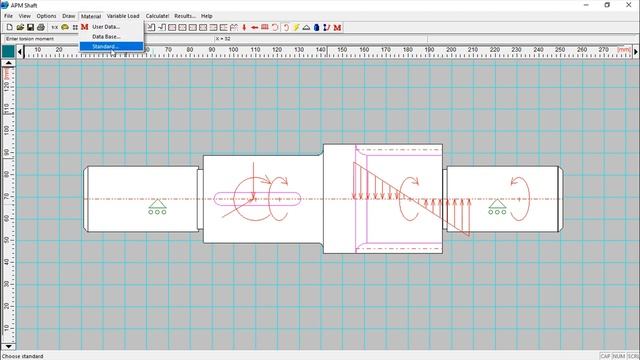Click the red M icon at toolbar end
Image resolution: width=640 pixels, height=360 pixels.
click(337, 27)
